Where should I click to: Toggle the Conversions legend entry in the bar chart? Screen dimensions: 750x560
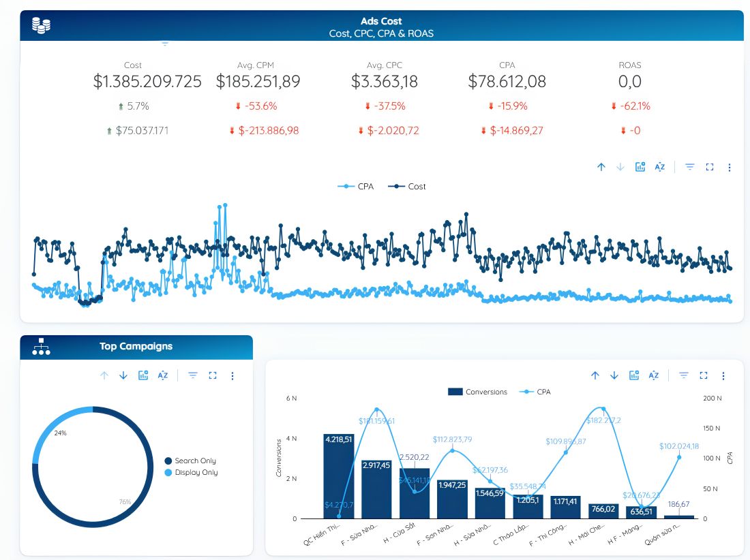coord(477,392)
